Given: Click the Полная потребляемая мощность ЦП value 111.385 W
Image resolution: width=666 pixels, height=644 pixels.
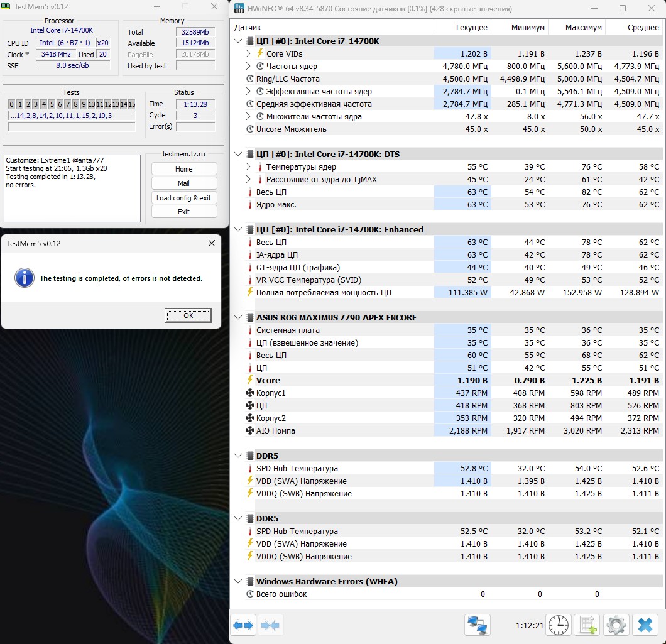Looking at the screenshot, I should (x=467, y=292).
